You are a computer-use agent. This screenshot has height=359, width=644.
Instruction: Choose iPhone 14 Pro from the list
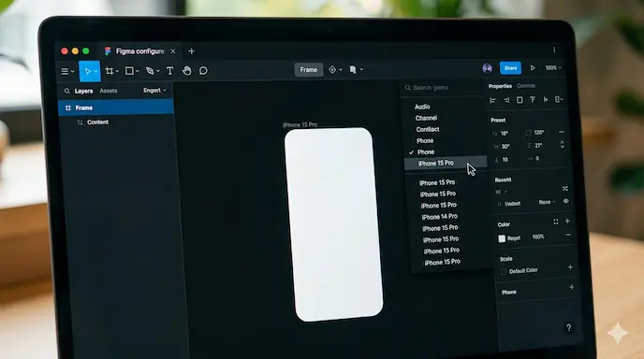[x=439, y=217]
